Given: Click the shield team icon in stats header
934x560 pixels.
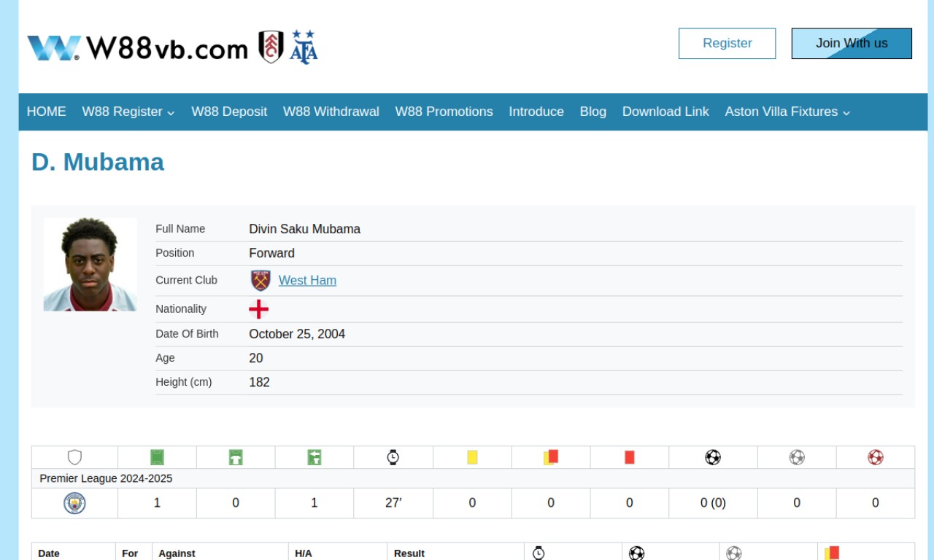Looking at the screenshot, I should point(74,457).
